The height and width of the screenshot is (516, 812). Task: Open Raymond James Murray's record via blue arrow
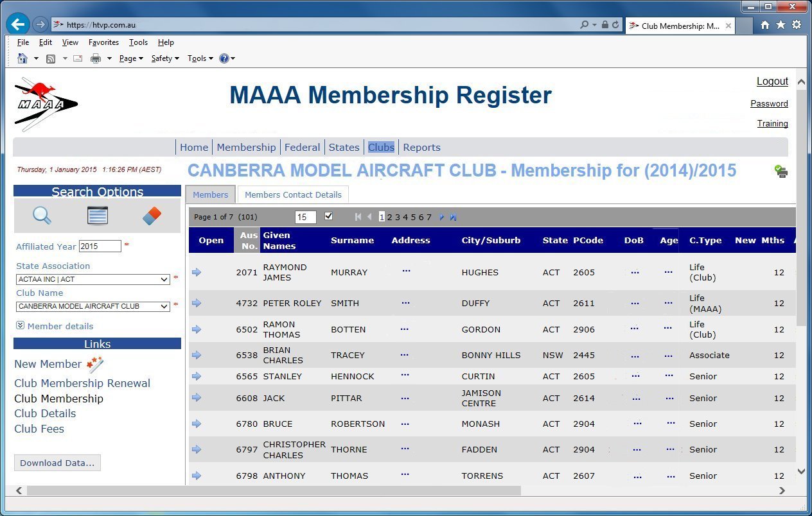click(197, 272)
